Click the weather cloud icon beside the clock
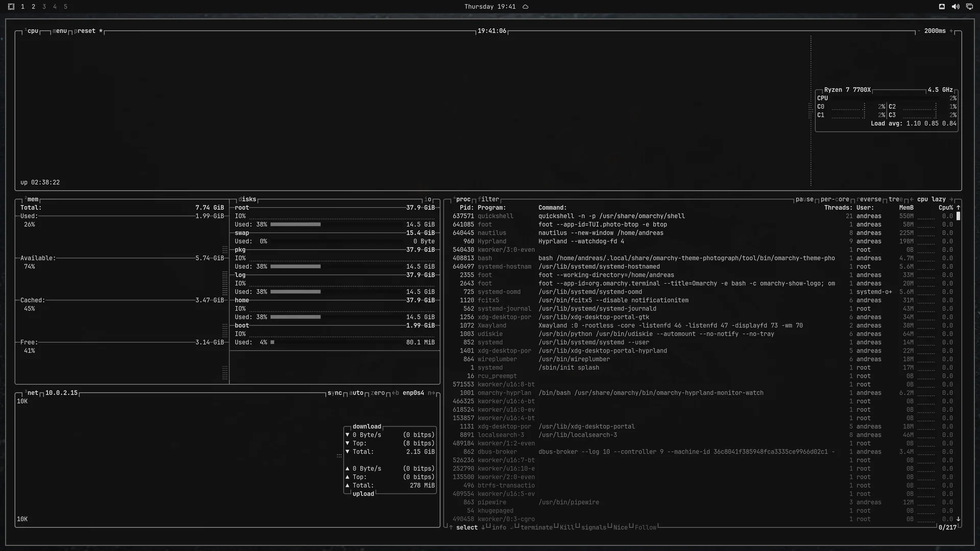Viewport: 980px width, 551px height. point(525,7)
